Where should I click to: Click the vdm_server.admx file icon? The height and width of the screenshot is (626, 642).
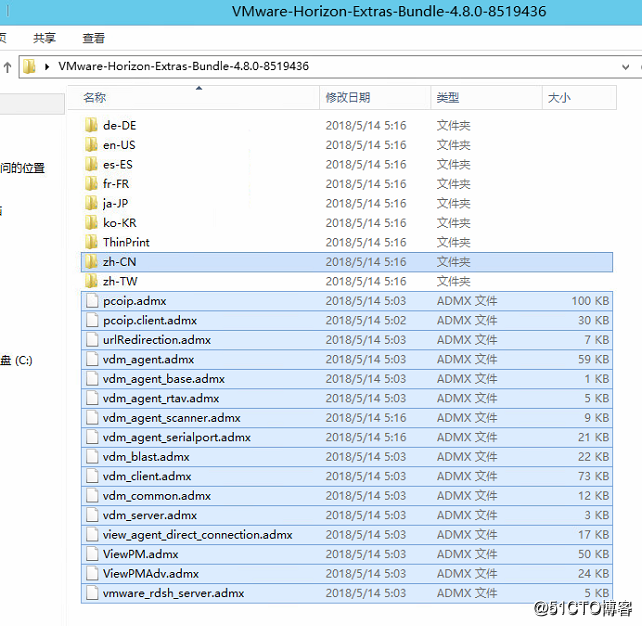[92, 515]
